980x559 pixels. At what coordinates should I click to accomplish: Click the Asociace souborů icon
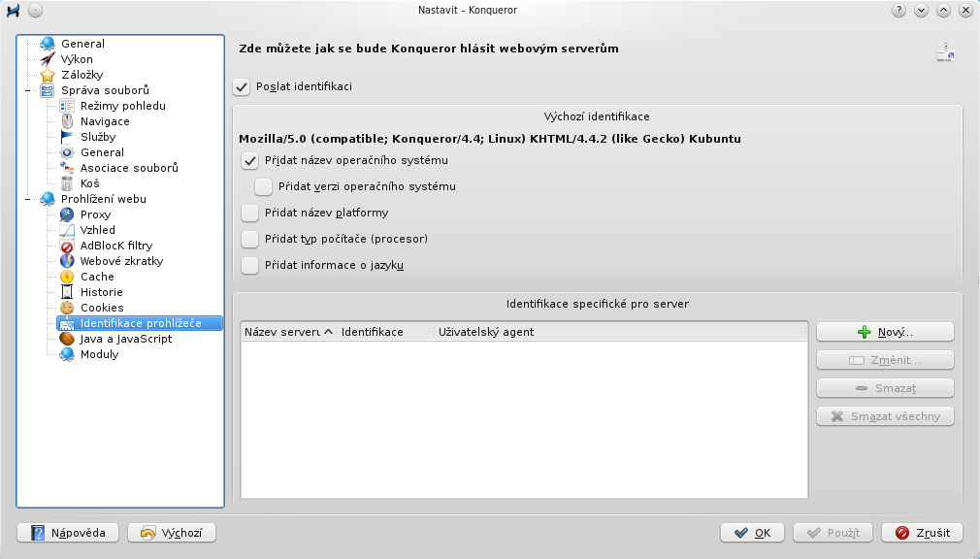click(67, 168)
